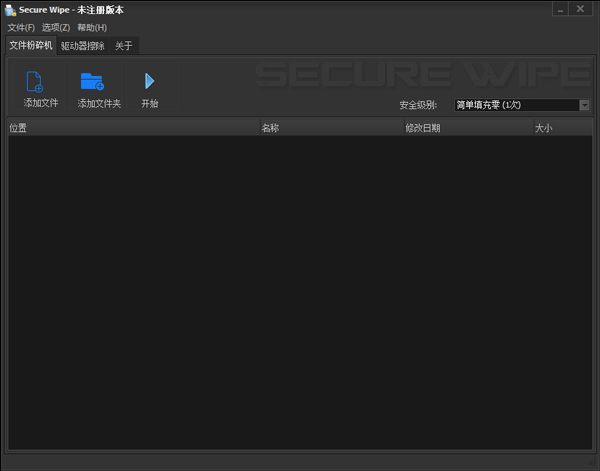This screenshot has height=471, width=600.
Task: Click the 添加文件夹 (add folder) icon
Action: click(92, 82)
